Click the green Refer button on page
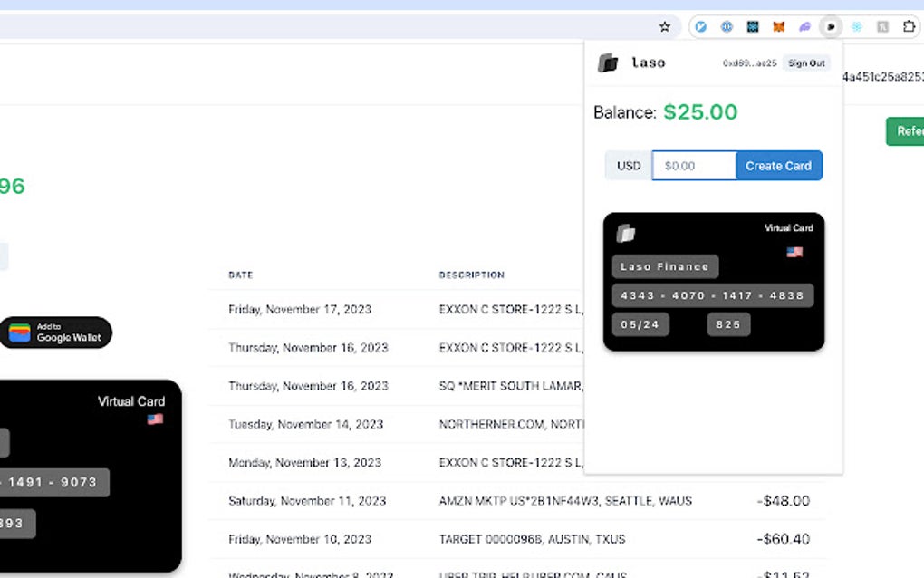This screenshot has width=924, height=578. click(x=905, y=130)
